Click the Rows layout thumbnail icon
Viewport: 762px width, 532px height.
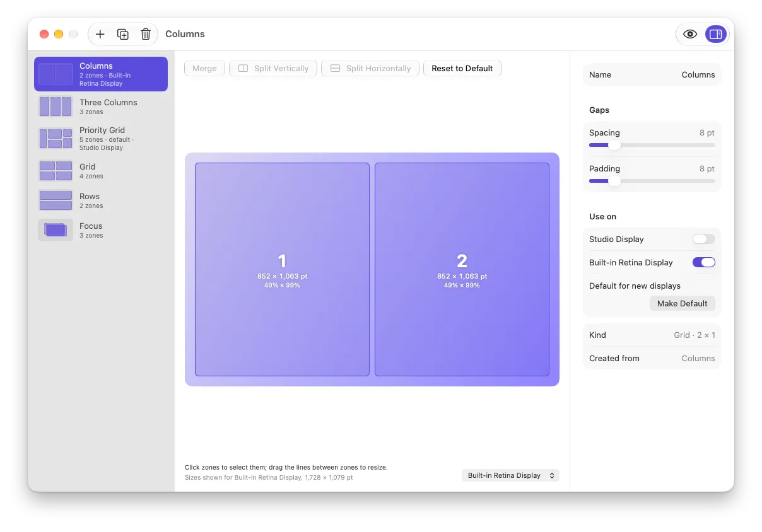pos(56,200)
